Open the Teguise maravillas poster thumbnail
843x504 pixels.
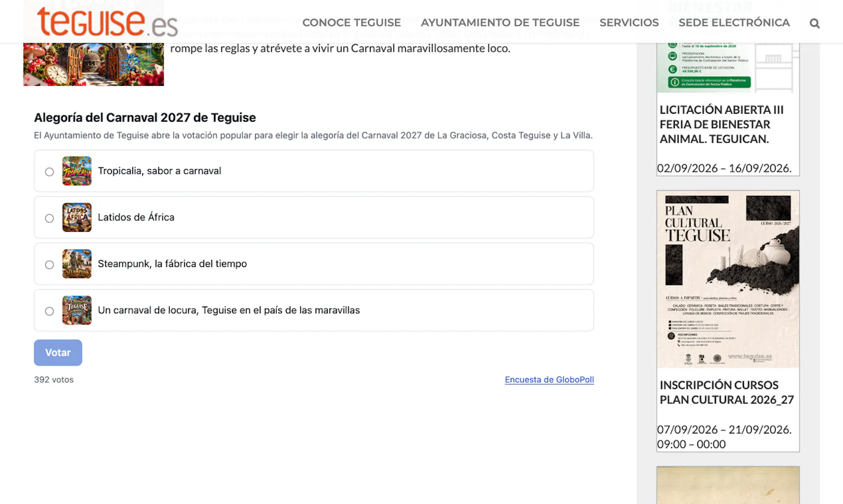click(77, 310)
